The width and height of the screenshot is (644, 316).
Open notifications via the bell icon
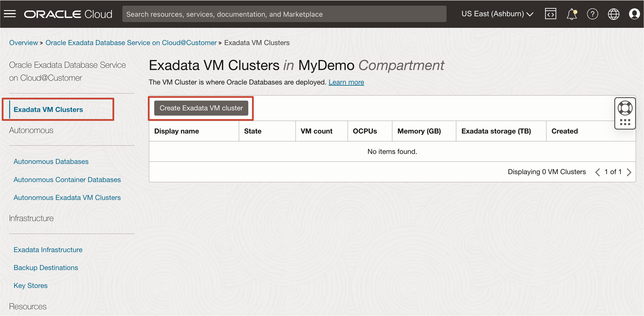(x=572, y=14)
